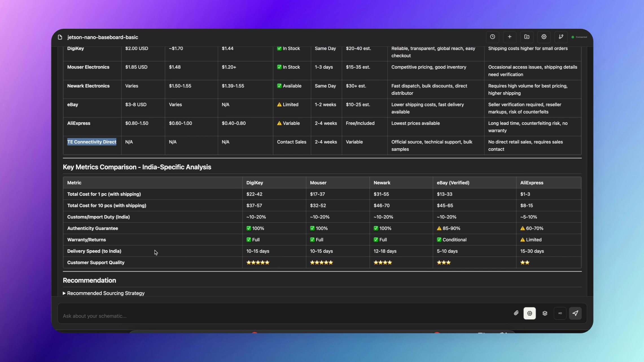This screenshot has width=644, height=362.
Task: Click the 'DigiKey' supplier row name
Action: (x=76, y=48)
